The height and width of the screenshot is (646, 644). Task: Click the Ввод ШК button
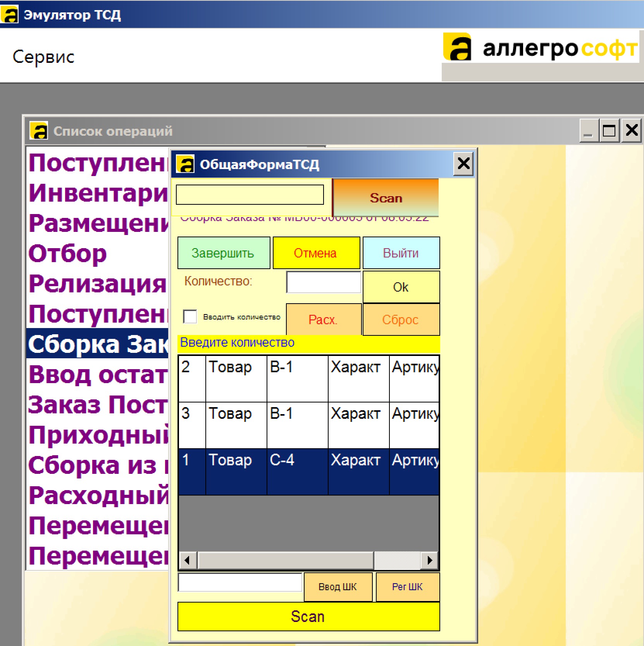click(338, 587)
